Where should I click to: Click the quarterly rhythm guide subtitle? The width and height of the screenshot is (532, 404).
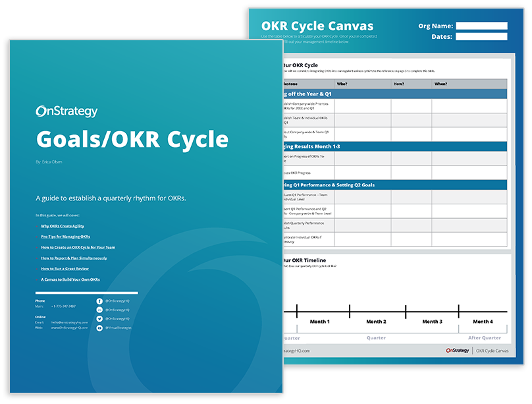(x=111, y=198)
